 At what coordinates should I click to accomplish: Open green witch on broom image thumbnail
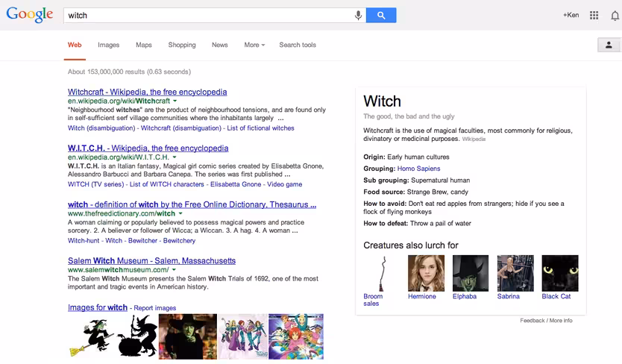click(x=92, y=337)
